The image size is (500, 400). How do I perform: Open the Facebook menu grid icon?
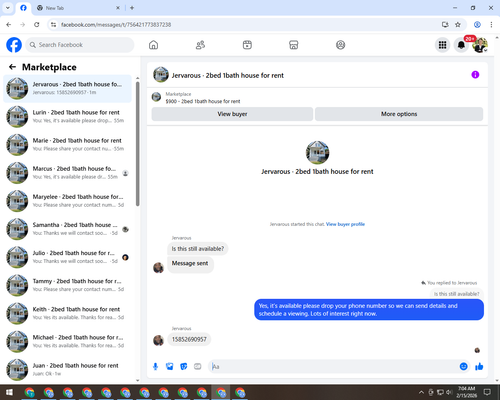(442, 45)
